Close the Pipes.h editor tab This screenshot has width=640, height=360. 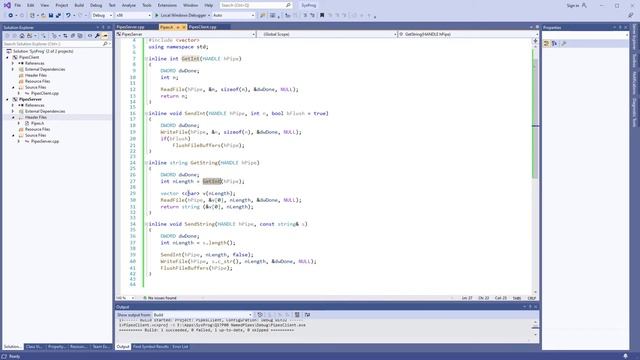point(184,27)
